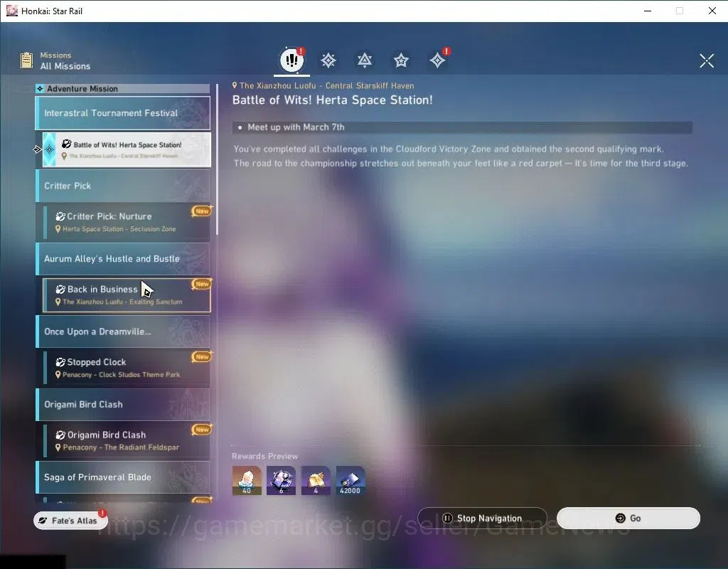Click the New badge on Origami Bird Clash
The height and width of the screenshot is (569, 728).
pyautogui.click(x=202, y=430)
